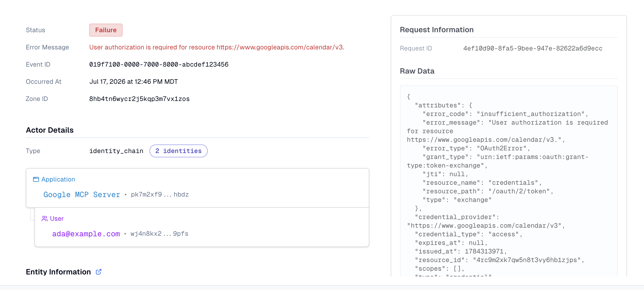Click the Raw Data heading

[417, 71]
